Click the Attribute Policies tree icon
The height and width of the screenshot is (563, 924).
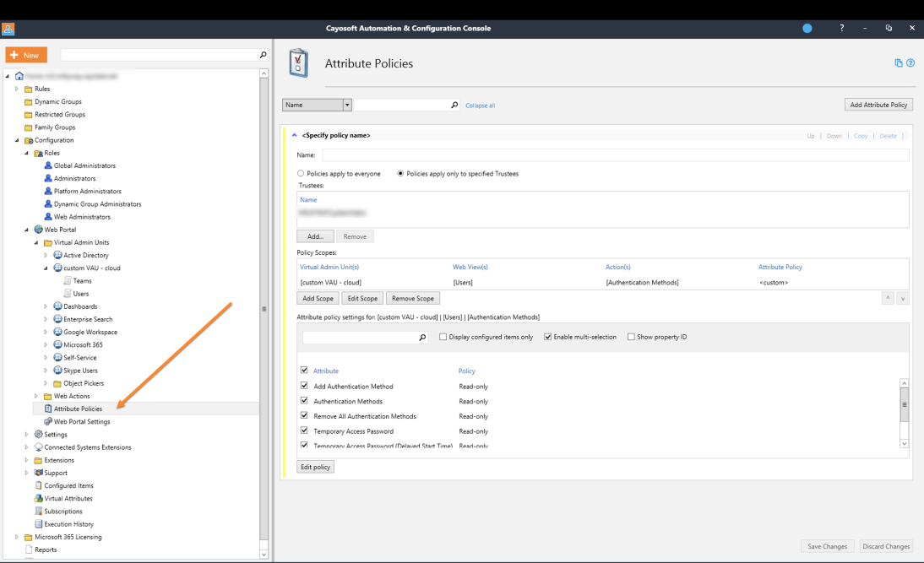point(48,409)
